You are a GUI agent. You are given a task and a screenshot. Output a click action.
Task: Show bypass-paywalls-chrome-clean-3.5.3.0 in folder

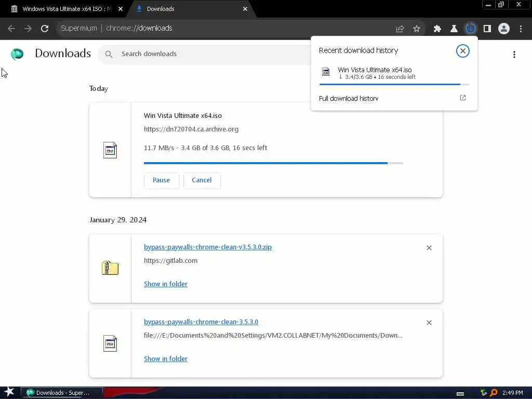(166, 358)
